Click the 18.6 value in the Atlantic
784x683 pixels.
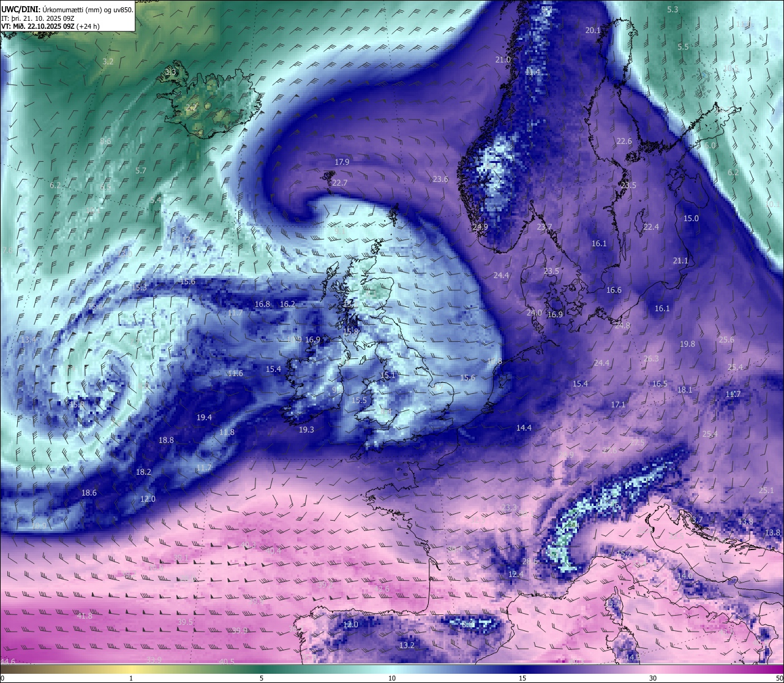[x=89, y=492]
